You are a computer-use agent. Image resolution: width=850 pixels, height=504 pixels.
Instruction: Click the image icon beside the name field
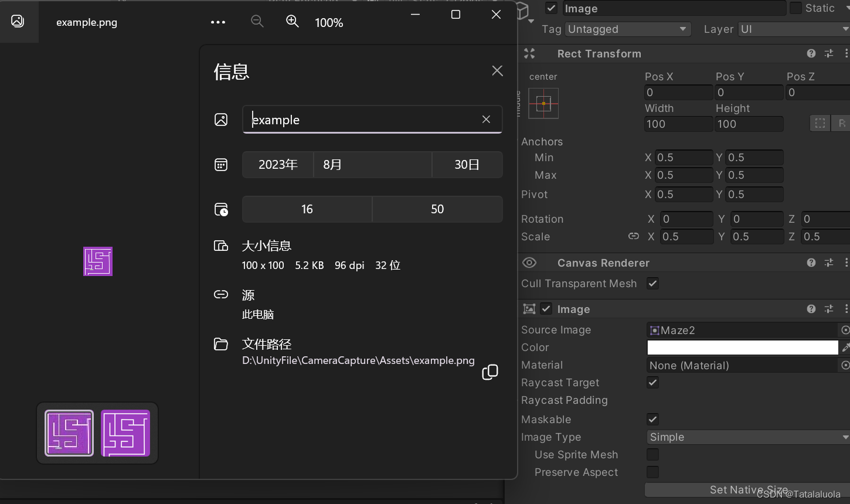point(221,120)
